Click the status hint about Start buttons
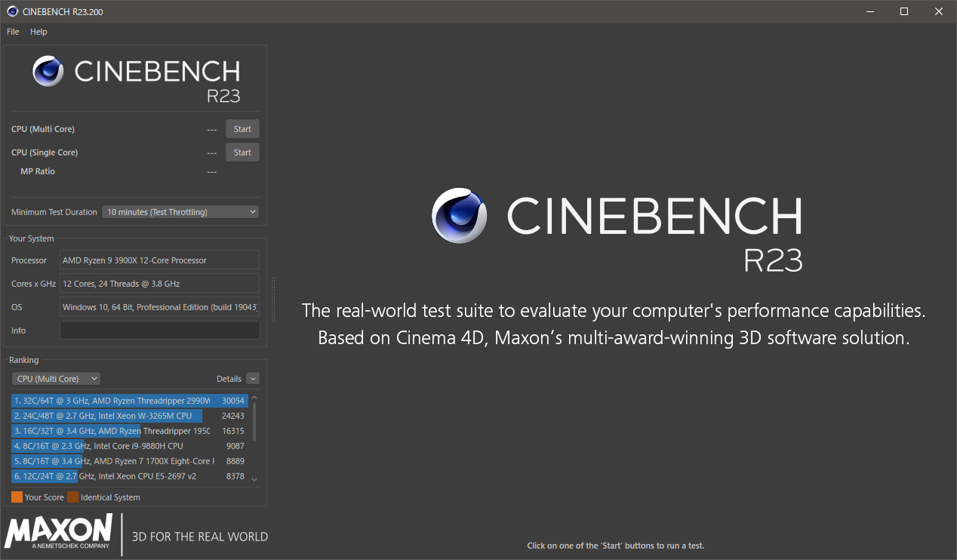The height and width of the screenshot is (560, 957). (x=615, y=546)
